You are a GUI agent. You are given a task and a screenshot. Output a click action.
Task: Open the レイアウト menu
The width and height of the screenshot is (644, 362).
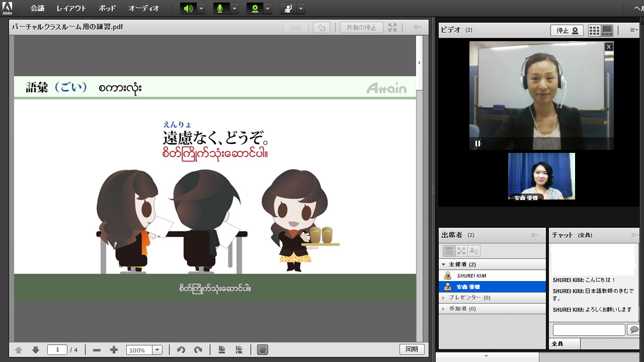pos(71,9)
